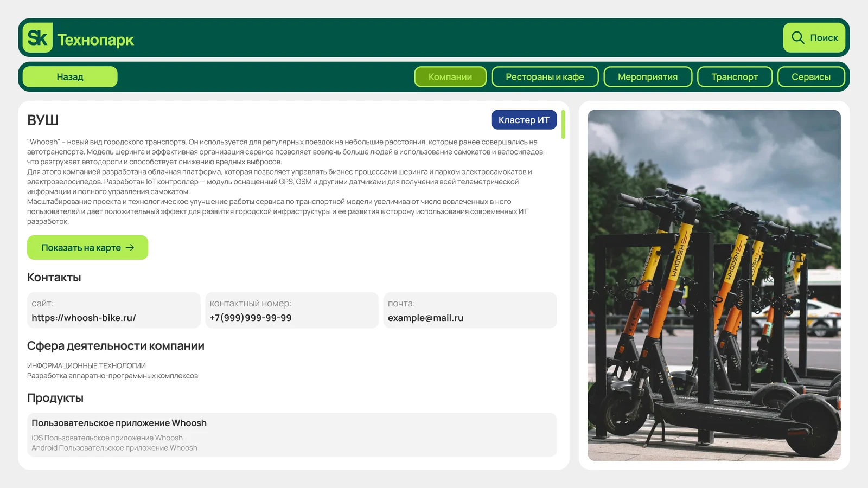Click the почта: field label
Screen dimensions: 868x488
[x=401, y=303]
